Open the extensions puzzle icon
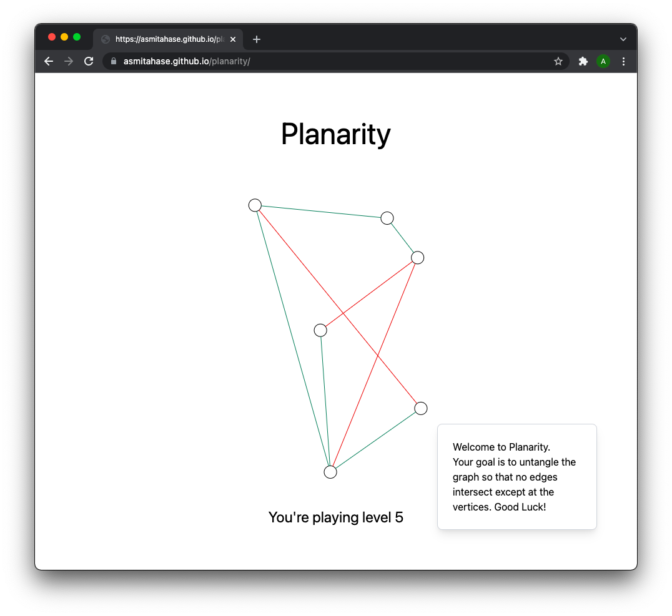 pos(583,61)
